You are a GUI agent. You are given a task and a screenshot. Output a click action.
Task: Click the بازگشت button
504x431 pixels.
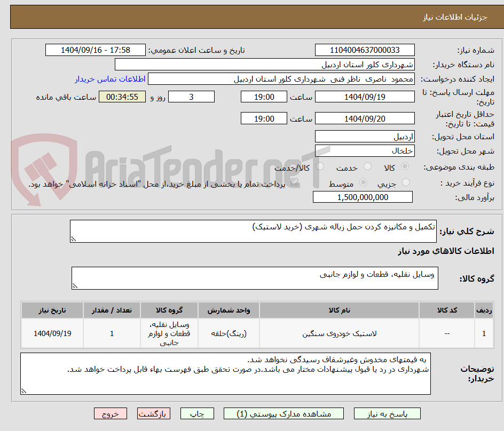click(x=154, y=413)
